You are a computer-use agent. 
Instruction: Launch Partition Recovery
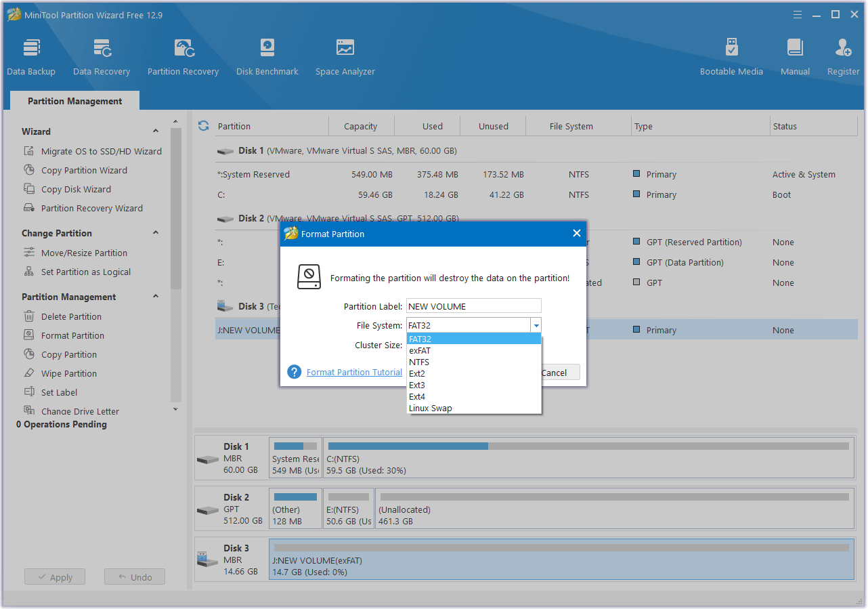tap(183, 57)
